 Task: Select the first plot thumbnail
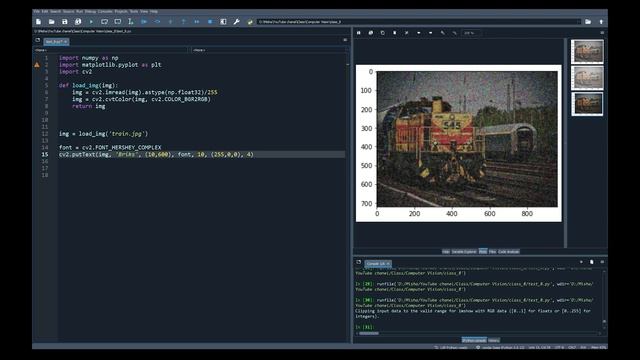point(587,51)
